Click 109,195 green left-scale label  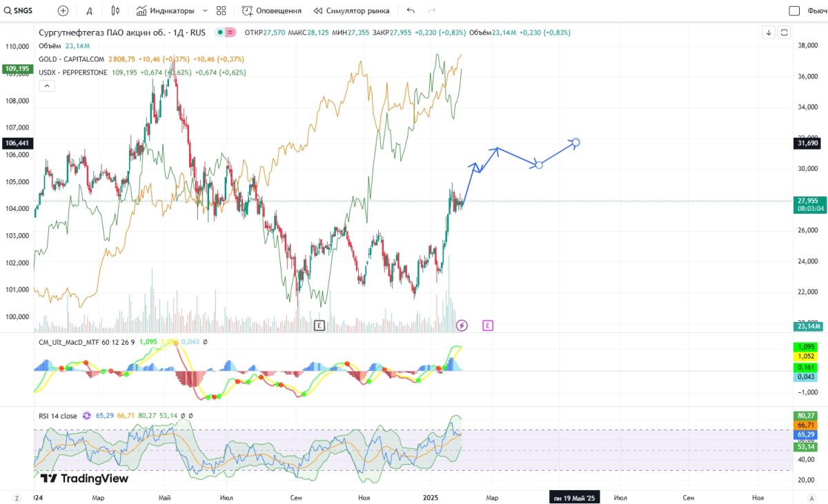pyautogui.click(x=17, y=69)
